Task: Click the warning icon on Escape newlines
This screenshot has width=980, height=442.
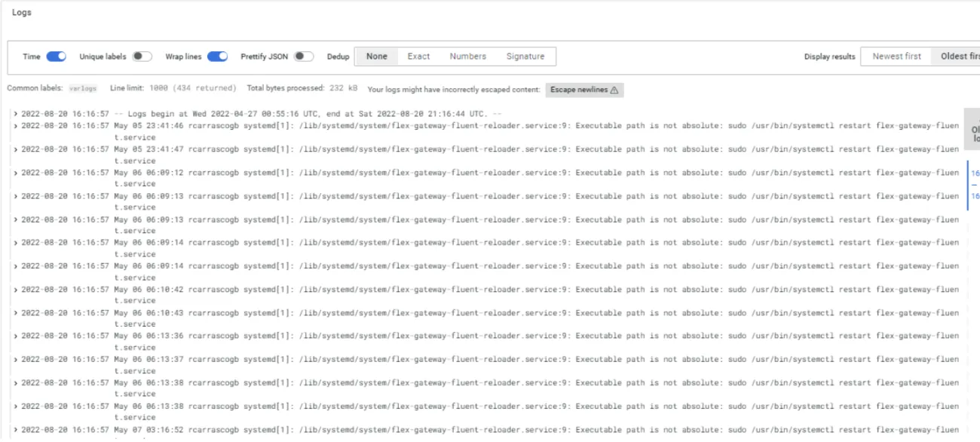Action: [x=614, y=90]
